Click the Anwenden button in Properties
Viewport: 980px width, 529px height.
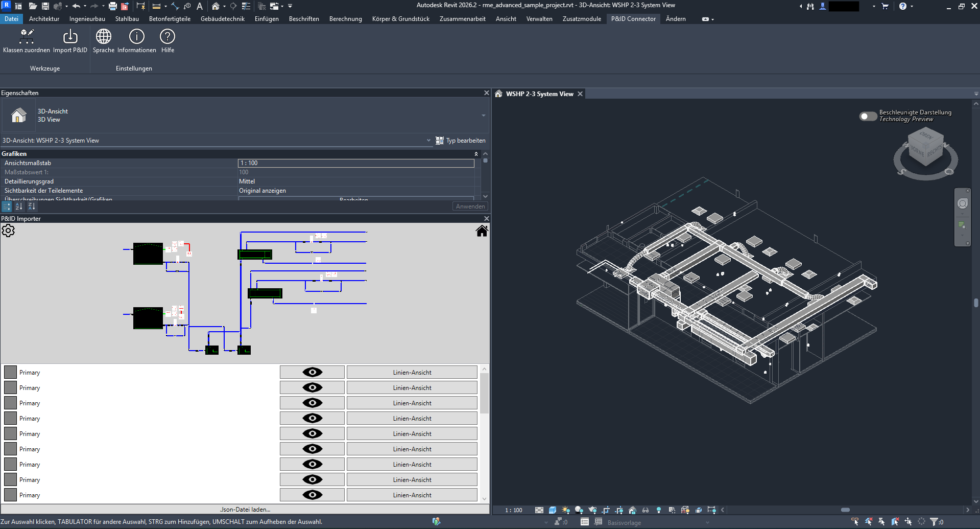click(469, 206)
